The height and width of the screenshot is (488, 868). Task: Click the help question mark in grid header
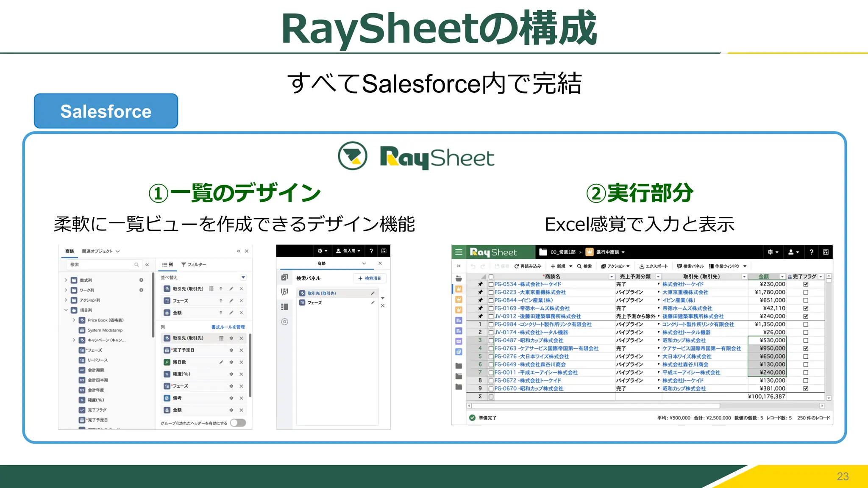click(x=811, y=252)
